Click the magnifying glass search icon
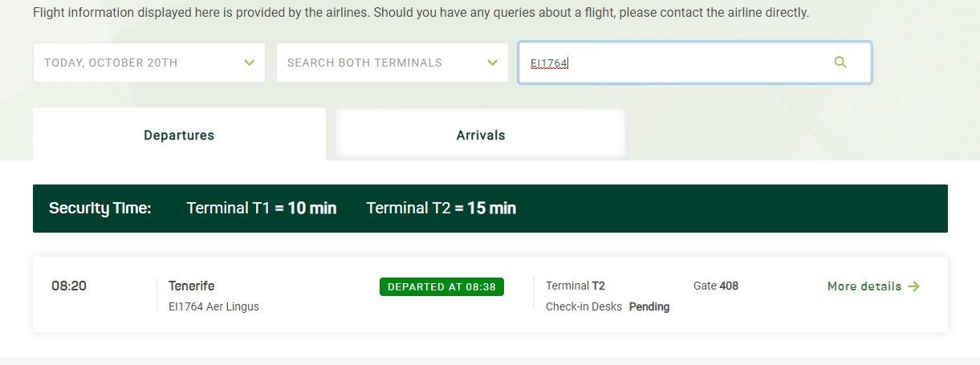Image resolution: width=980 pixels, height=365 pixels. click(x=840, y=62)
